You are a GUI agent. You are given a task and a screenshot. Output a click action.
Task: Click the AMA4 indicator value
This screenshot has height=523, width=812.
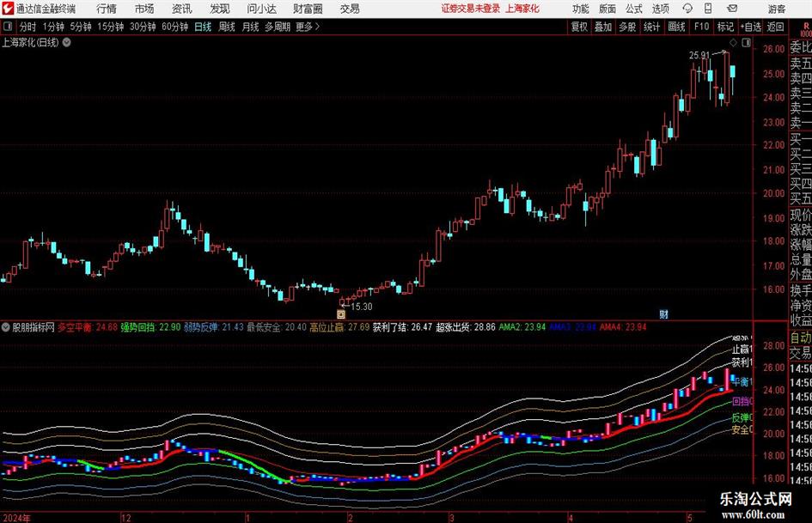coord(623,327)
